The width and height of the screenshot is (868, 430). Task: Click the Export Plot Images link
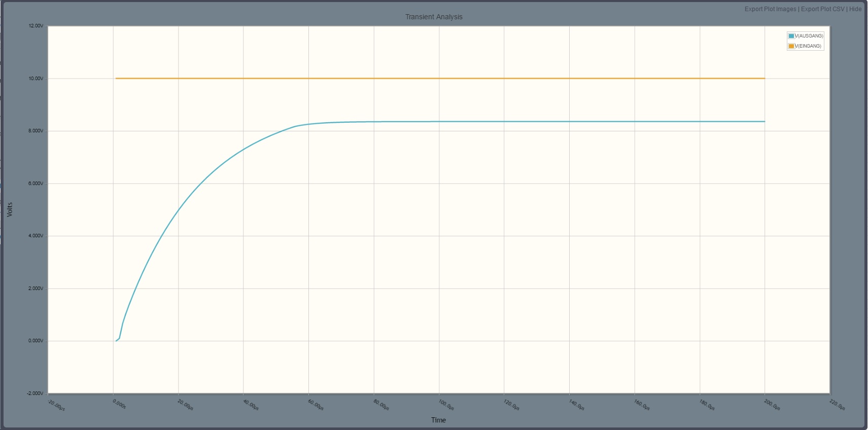(x=770, y=9)
